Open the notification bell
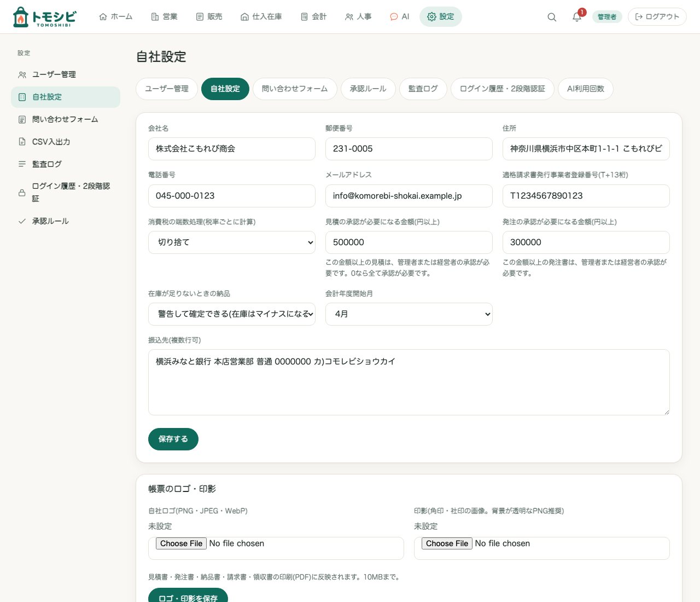Screen dimensions: 700x602 click(x=577, y=17)
